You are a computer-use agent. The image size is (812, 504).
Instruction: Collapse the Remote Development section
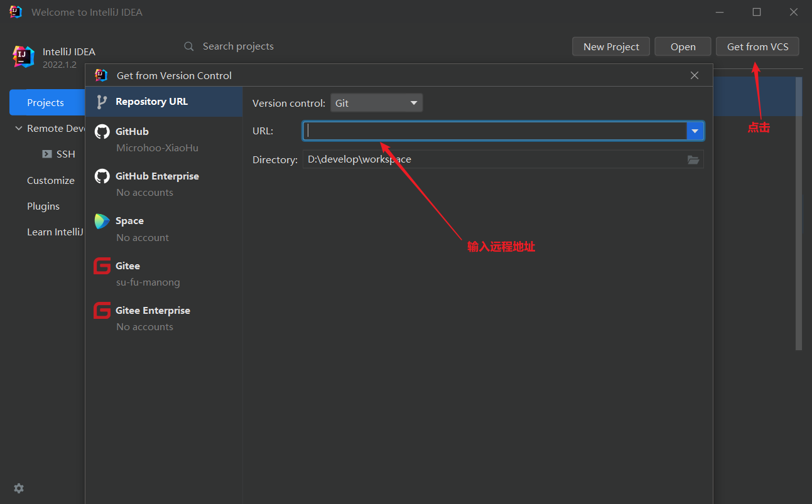pos(18,128)
